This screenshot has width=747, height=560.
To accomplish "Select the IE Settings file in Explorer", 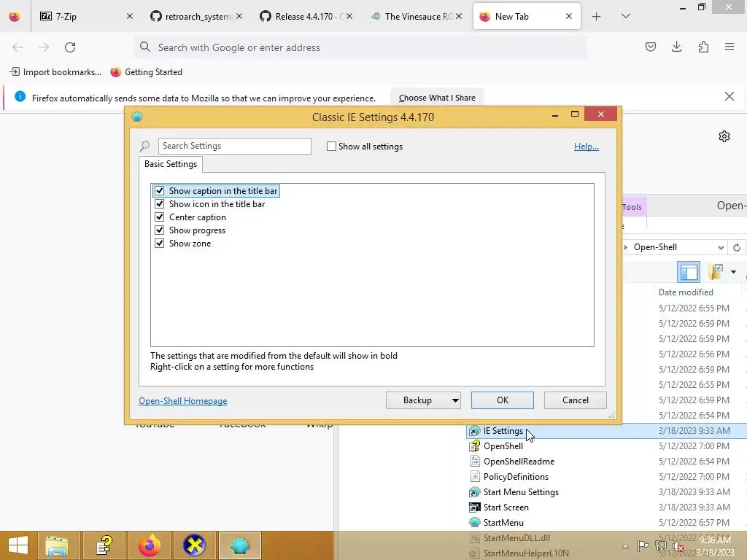I will (x=503, y=431).
